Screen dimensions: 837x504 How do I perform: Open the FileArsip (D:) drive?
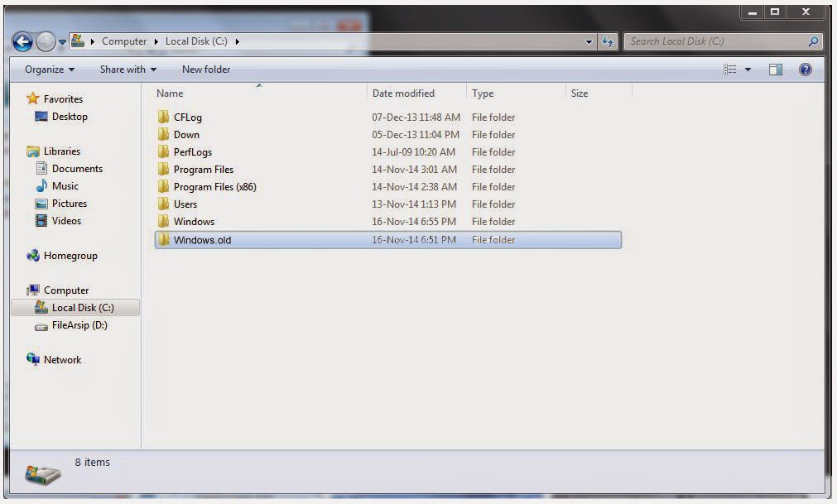pos(79,325)
